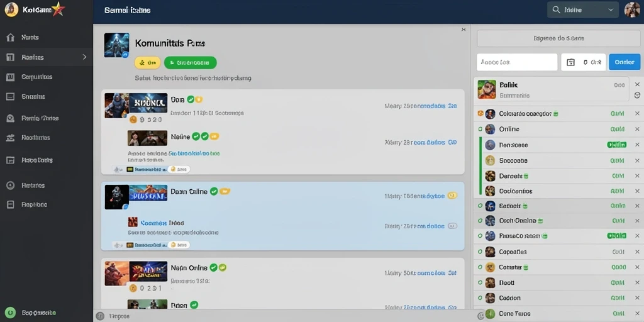644x322 pixels.
Task: Click the green circle icon at sidebar bottom
Action: tap(11, 313)
